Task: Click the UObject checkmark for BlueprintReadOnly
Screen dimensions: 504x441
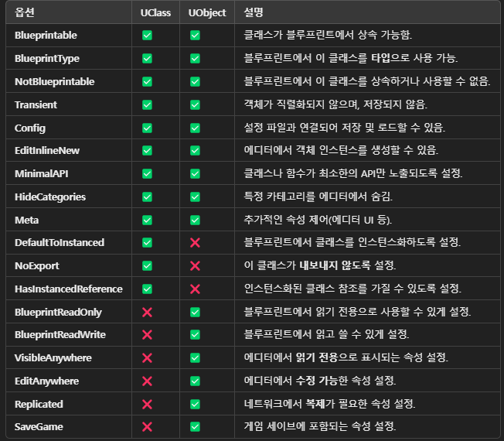Action: click(195, 312)
